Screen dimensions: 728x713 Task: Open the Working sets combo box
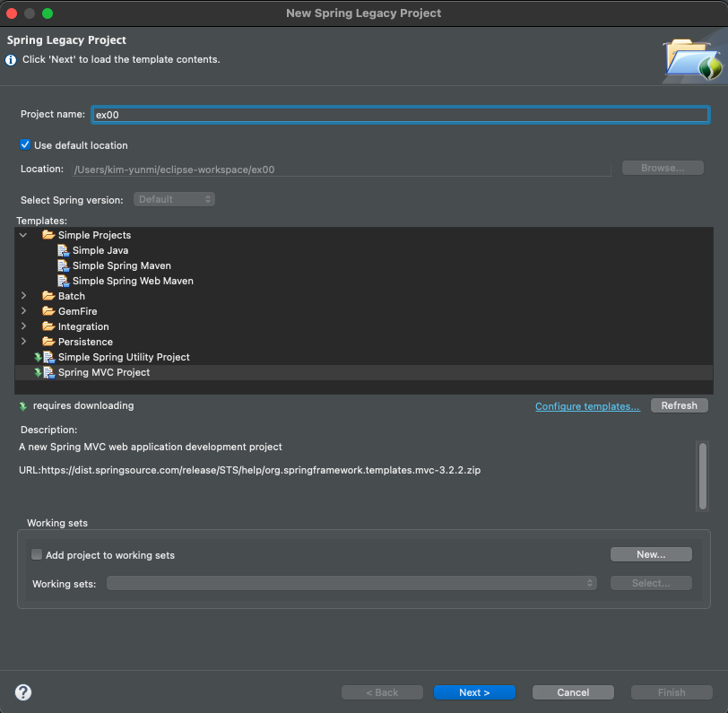coord(351,583)
